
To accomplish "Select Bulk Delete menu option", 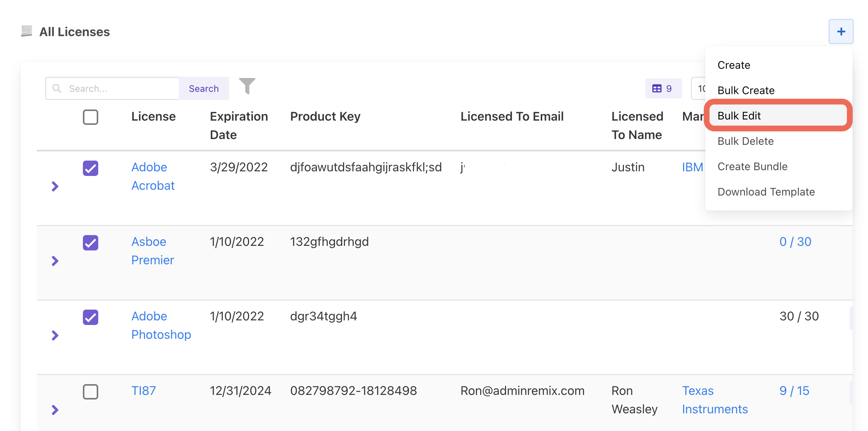I will click(745, 141).
